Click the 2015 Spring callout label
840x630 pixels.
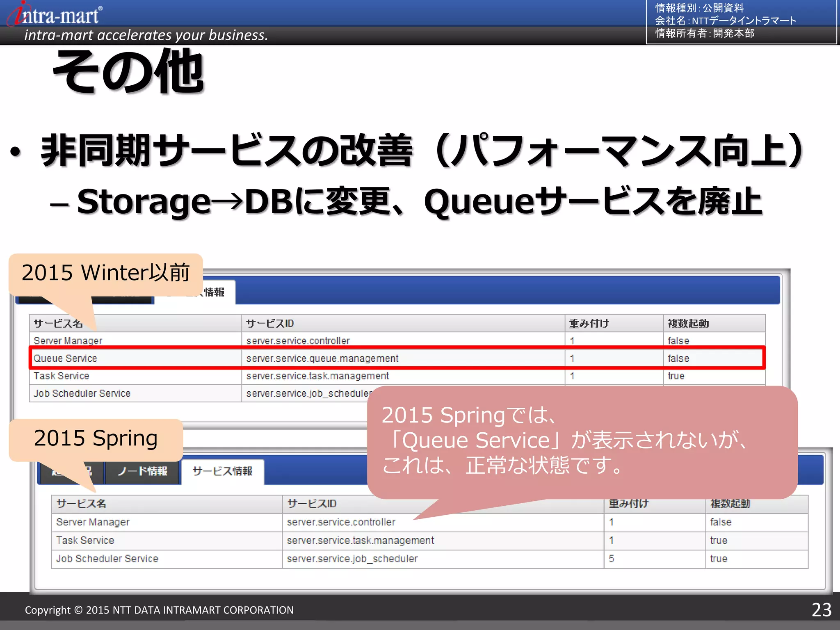pos(96,438)
